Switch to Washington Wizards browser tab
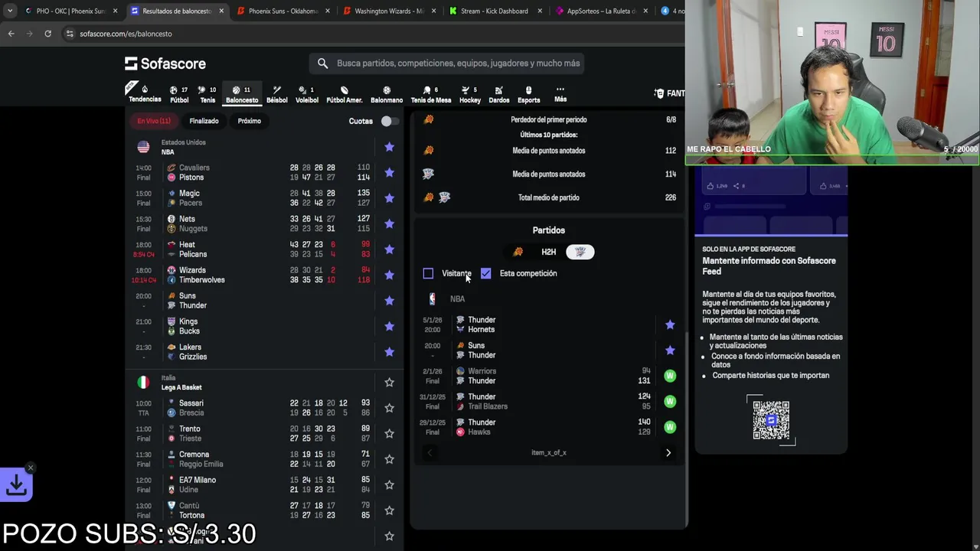 389,11
